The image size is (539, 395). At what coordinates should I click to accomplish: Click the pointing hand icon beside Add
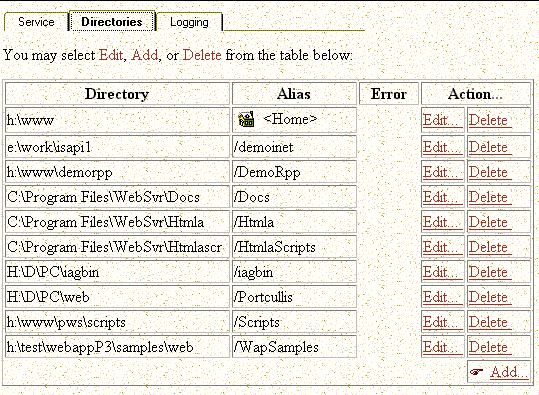click(476, 372)
